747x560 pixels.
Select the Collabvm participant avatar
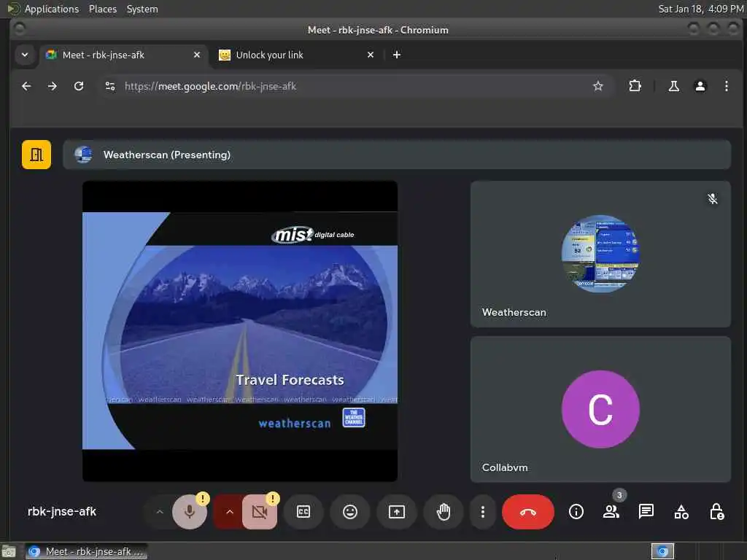pos(600,410)
